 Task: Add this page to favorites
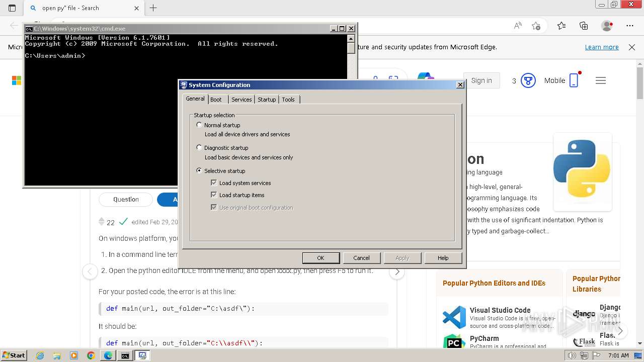click(x=536, y=26)
